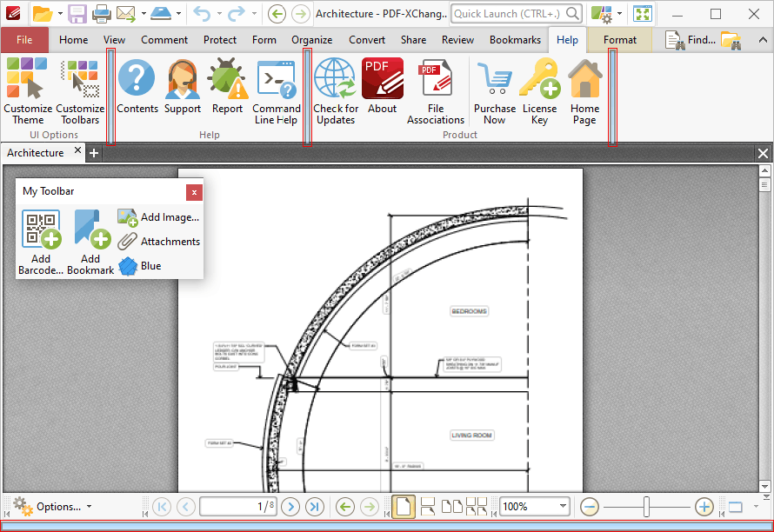Go to previous page
The width and height of the screenshot is (774, 532).
pos(185,506)
